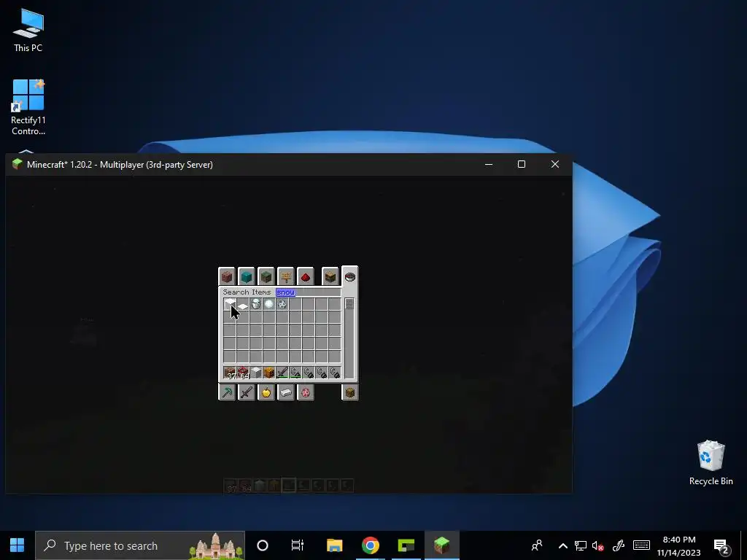This screenshot has width=747, height=560.
Task: Select the TNT stack of 64 in hotbar
Action: pos(243,373)
